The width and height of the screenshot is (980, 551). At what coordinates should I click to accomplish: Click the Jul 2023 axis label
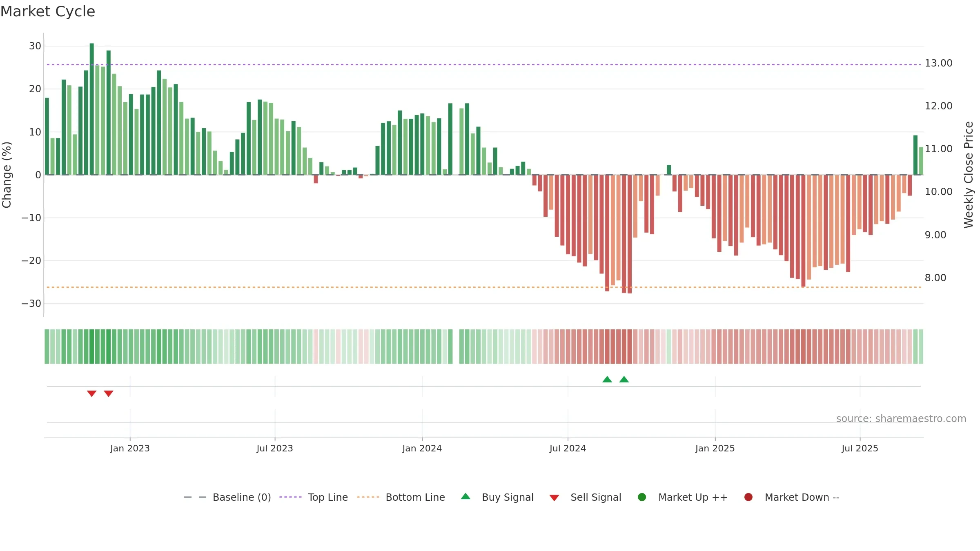coord(275,449)
